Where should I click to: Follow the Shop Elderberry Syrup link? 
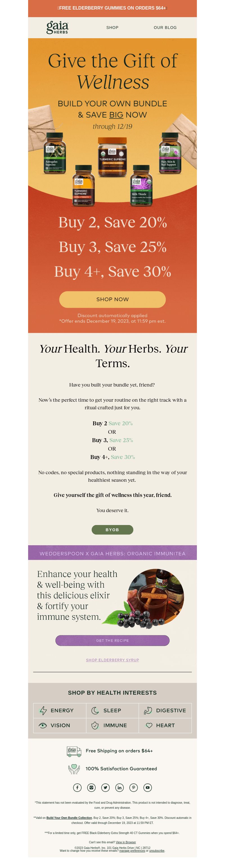(x=112, y=660)
